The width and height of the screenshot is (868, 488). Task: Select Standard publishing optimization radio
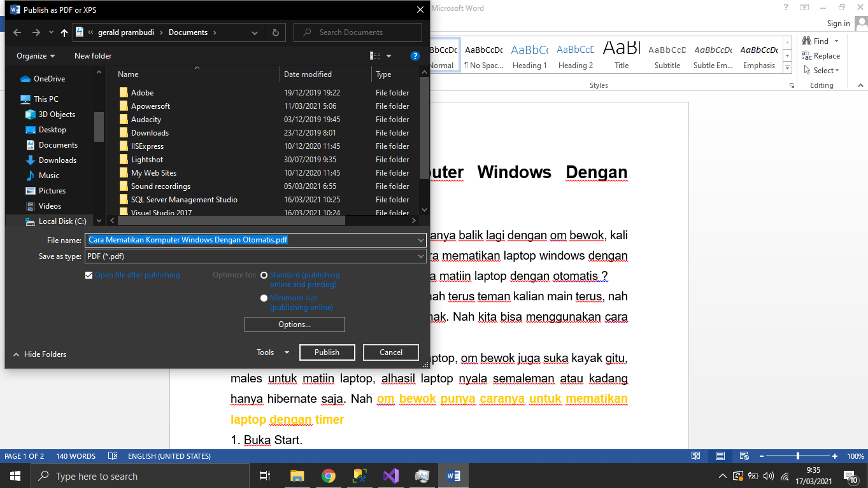264,275
